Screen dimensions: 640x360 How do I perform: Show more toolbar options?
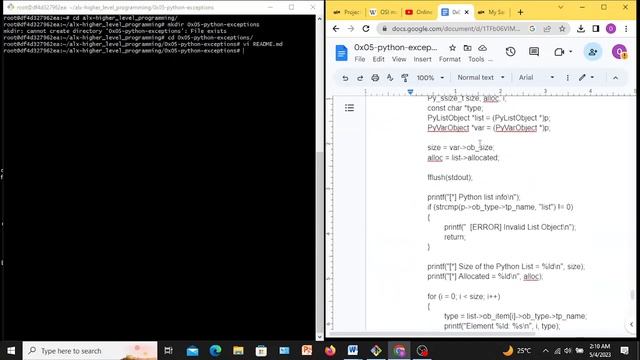pos(567,78)
